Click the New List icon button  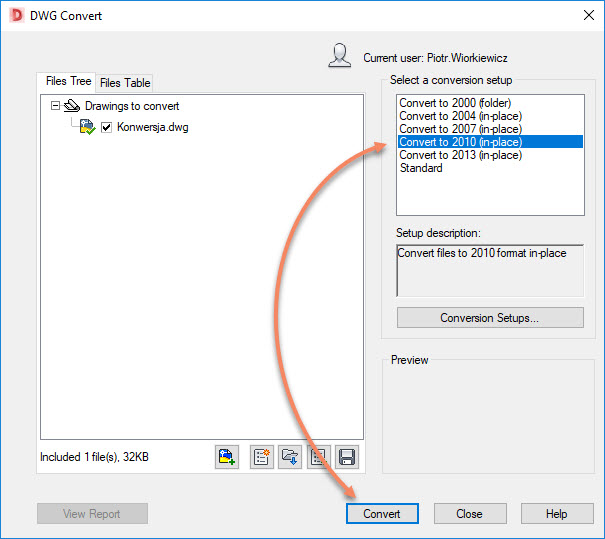(x=262, y=457)
